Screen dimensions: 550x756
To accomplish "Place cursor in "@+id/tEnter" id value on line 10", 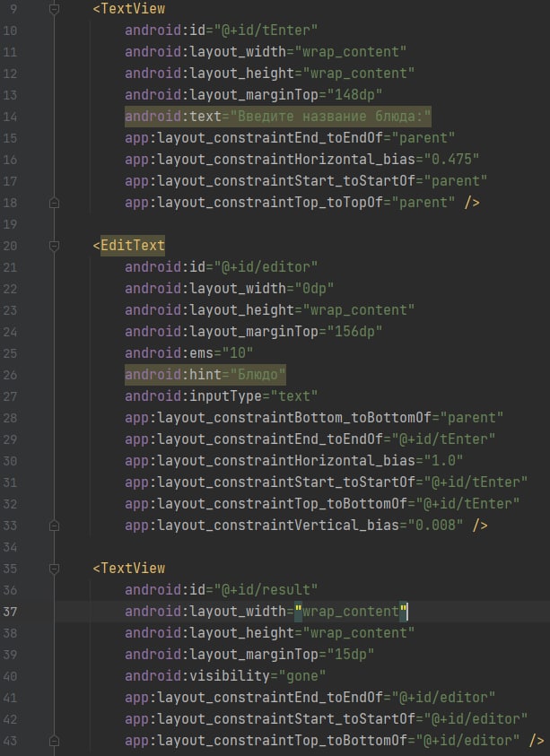I will coord(266,30).
